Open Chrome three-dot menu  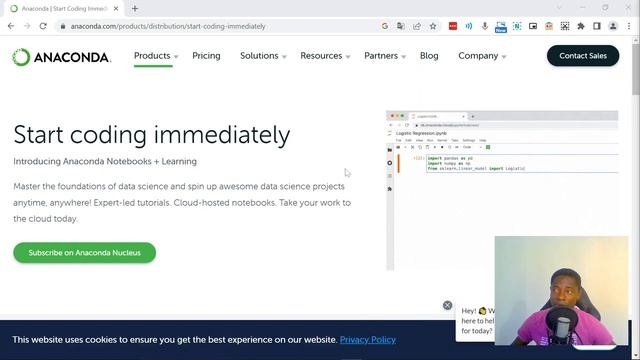coord(629,26)
